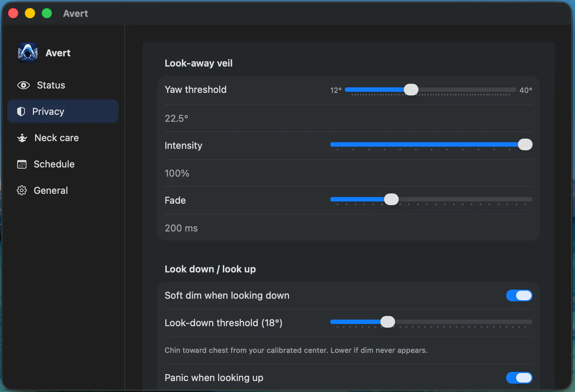Screen dimensions: 575x392
Task: Close the Avert window with red button
Action: pos(13,14)
